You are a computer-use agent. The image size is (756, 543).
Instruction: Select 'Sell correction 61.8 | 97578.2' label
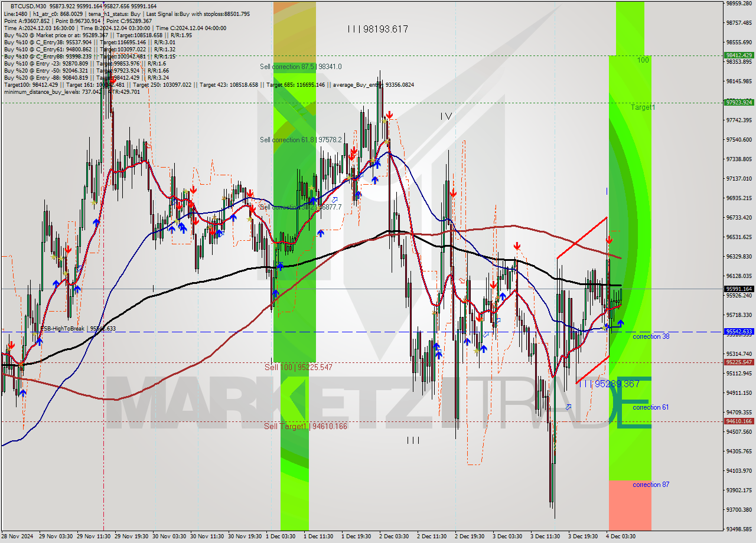301,140
